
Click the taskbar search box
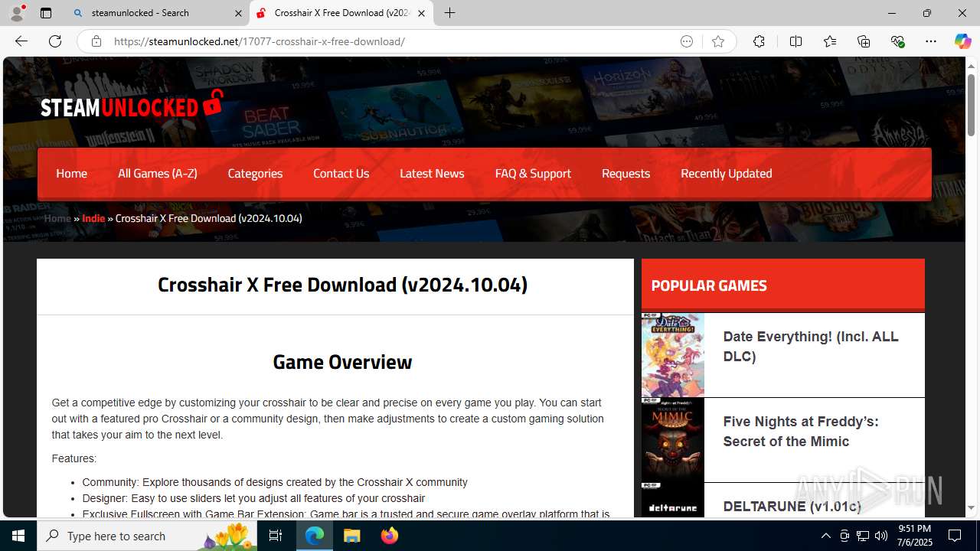click(148, 536)
